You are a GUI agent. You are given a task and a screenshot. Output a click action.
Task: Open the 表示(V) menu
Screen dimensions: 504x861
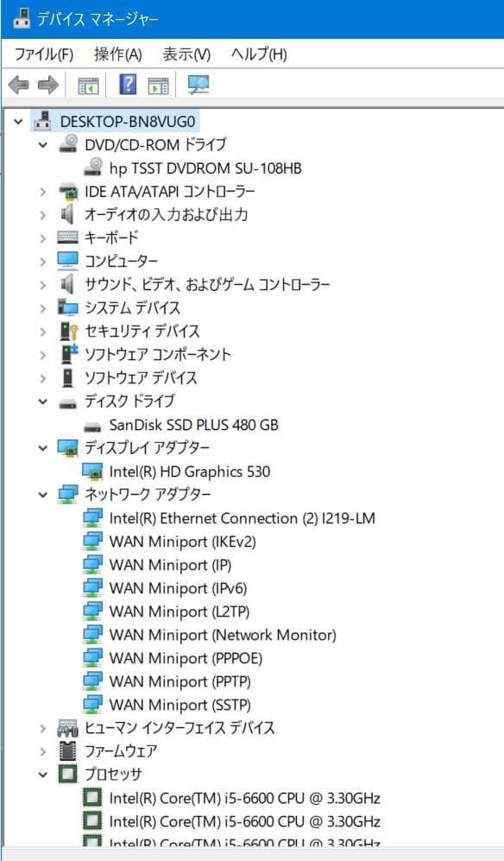186,54
